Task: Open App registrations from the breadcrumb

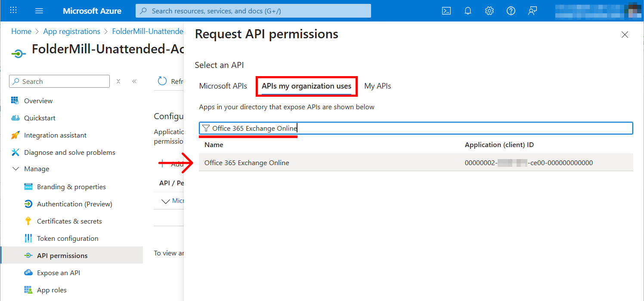Action: pyautogui.click(x=71, y=31)
